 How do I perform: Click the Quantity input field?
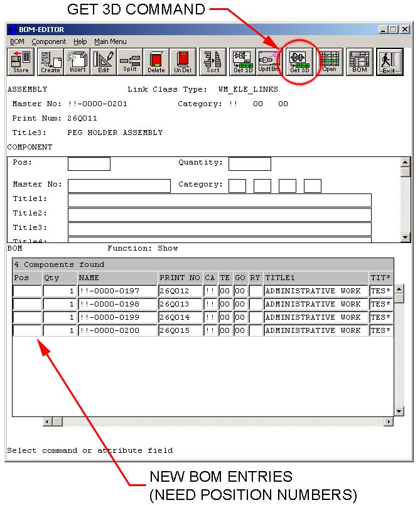[249, 164]
